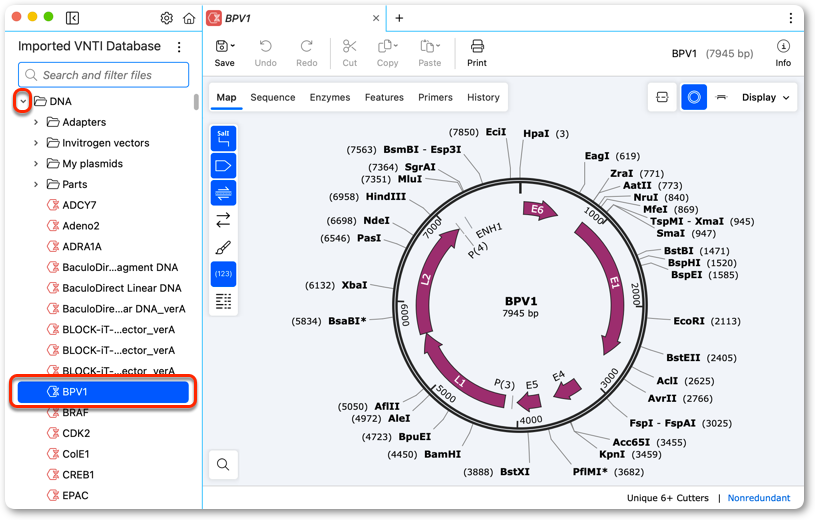Select the E6 feature arrow
Screen dimensions: 815x520
pyautogui.click(x=540, y=210)
